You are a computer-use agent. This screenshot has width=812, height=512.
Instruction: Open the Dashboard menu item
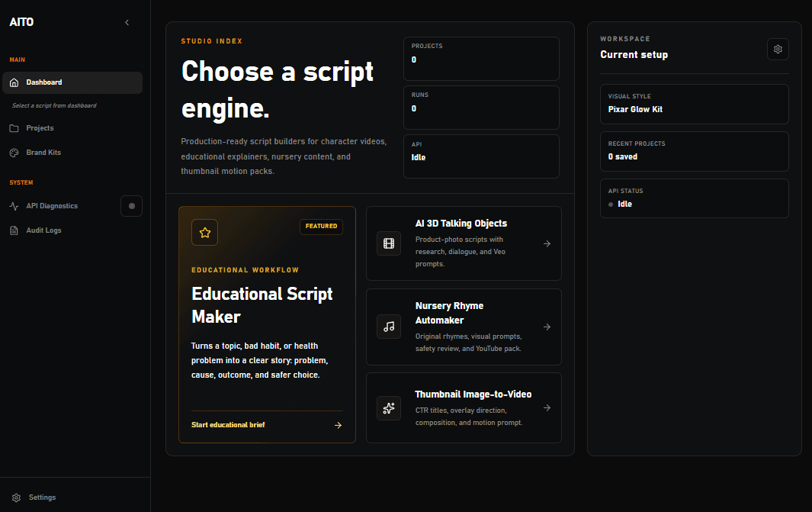[x=72, y=82]
